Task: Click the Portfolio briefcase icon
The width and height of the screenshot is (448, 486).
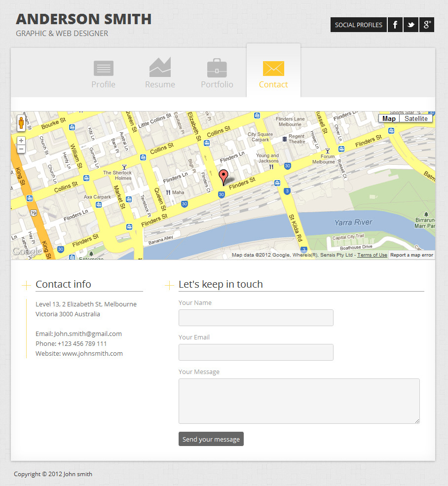Action: [217, 68]
